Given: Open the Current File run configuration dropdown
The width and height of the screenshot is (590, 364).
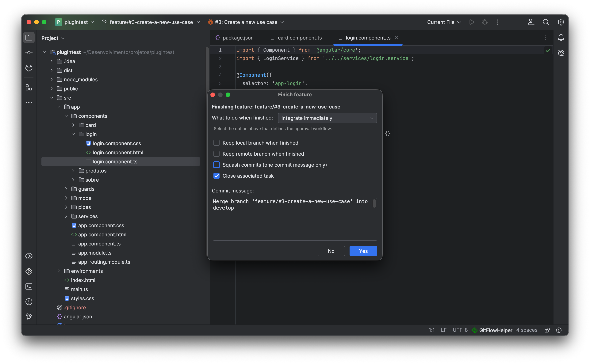Looking at the screenshot, I should (x=444, y=22).
